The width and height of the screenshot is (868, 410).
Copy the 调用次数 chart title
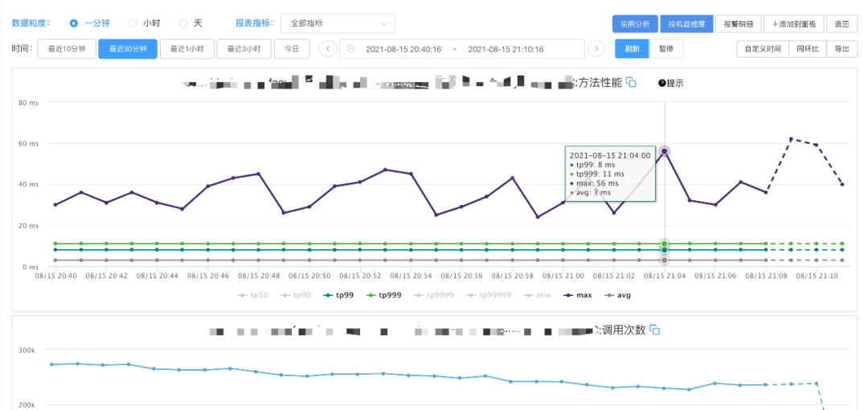tap(654, 330)
